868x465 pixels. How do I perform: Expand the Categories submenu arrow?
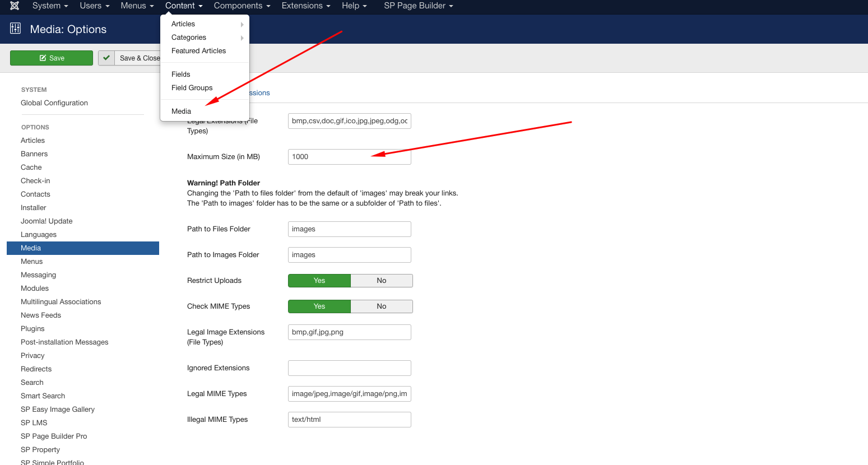point(242,38)
